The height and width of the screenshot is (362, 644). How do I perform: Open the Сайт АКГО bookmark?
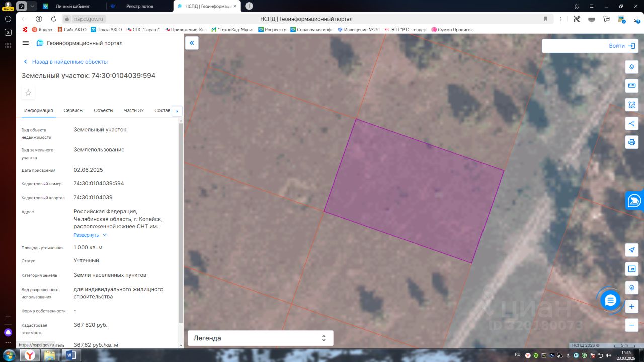click(x=71, y=30)
